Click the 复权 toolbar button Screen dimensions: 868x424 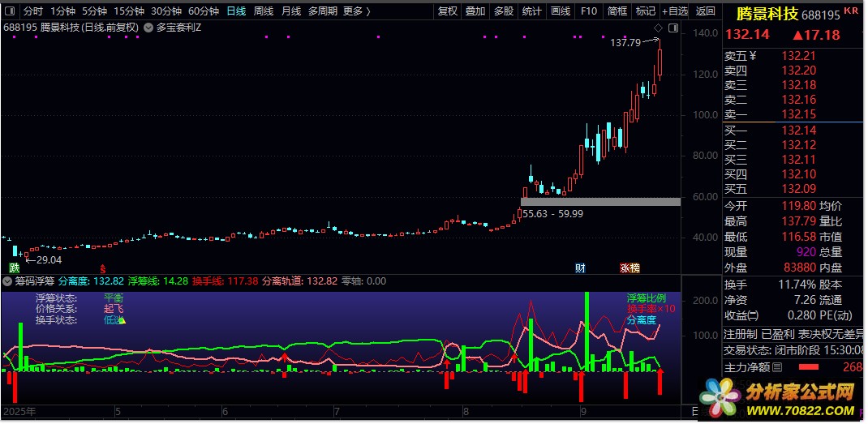pos(447,11)
